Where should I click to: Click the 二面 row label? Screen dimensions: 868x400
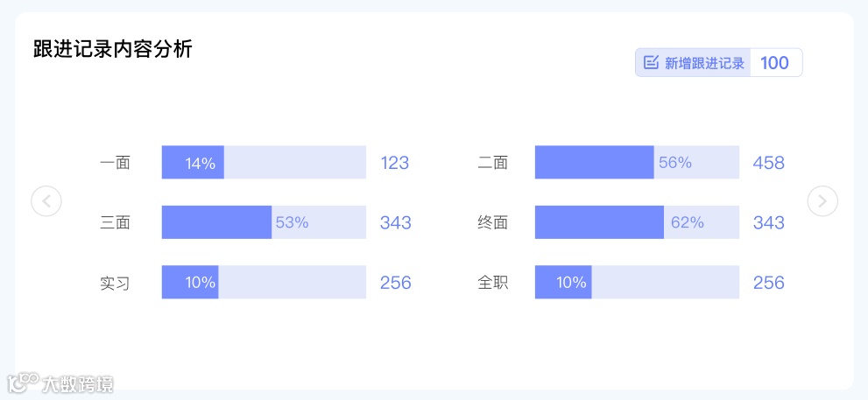[492, 163]
